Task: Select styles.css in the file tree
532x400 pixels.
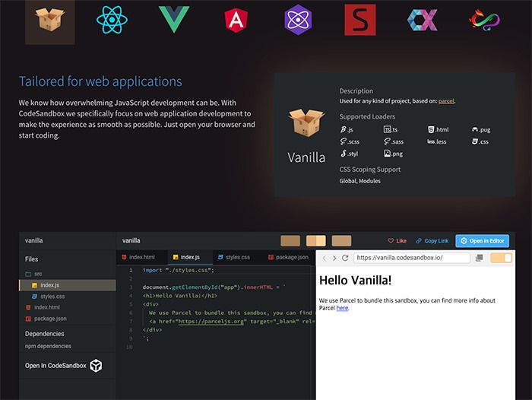Action: (68, 297)
